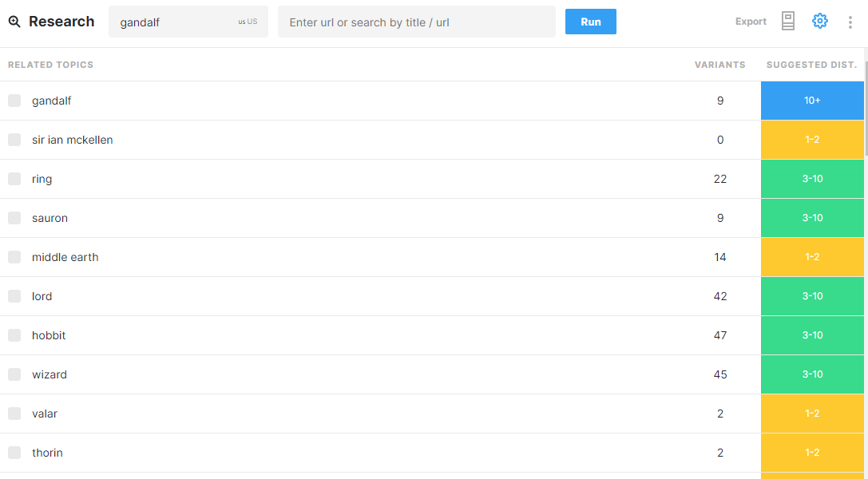Open the three-dot more options menu
The height and width of the screenshot is (479, 868).
click(850, 22)
